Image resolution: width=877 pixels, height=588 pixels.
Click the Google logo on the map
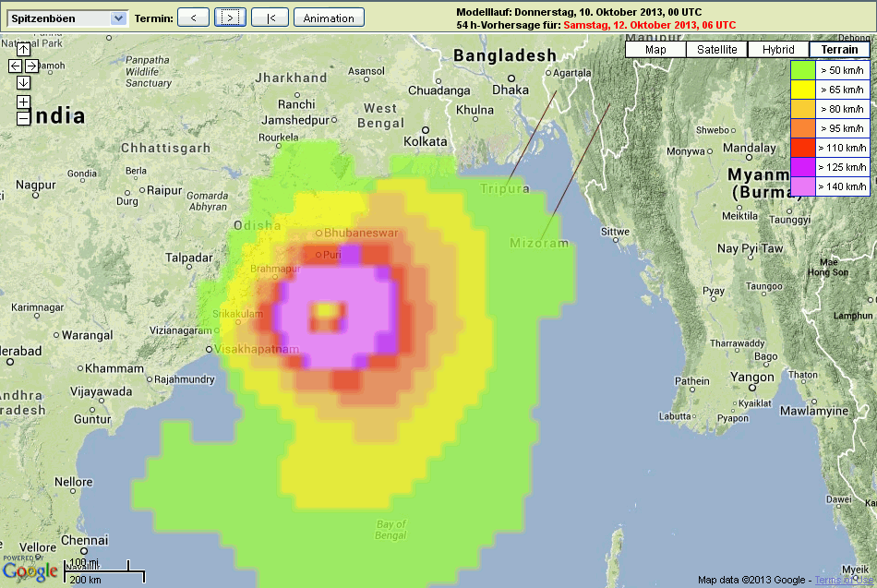click(x=30, y=570)
